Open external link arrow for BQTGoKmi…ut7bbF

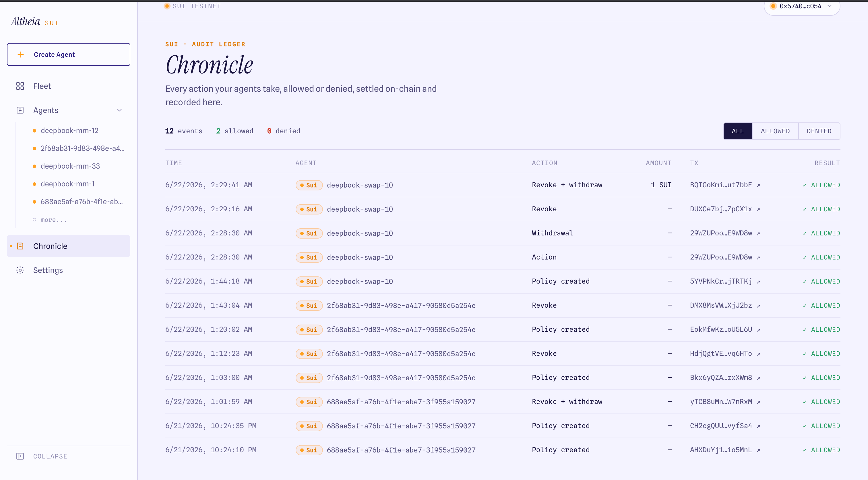[x=758, y=185]
